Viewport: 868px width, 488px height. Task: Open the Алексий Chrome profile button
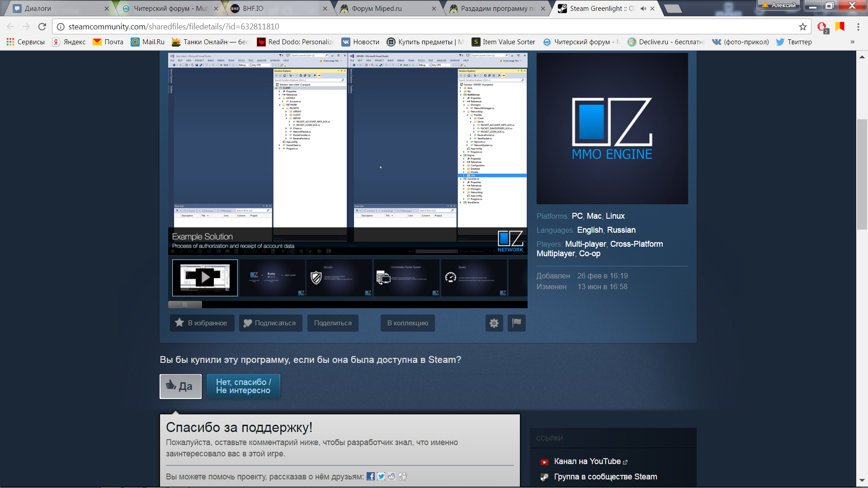click(x=778, y=5)
